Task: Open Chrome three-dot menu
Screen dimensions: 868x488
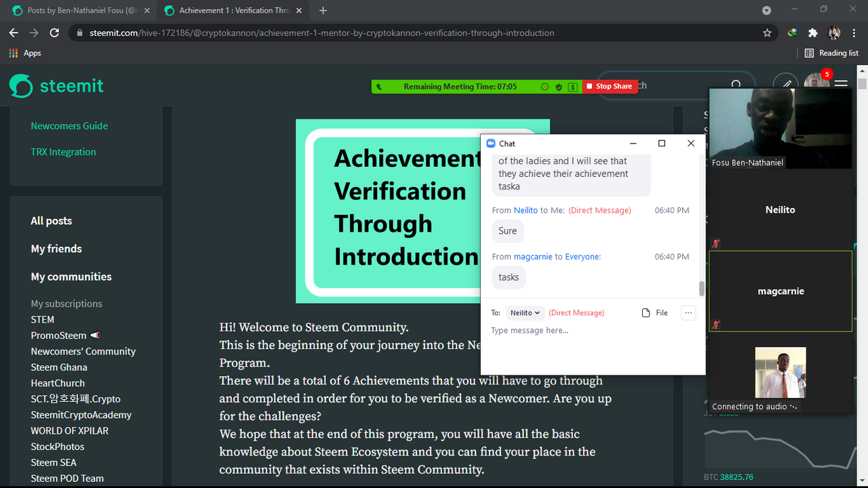Action: coord(854,33)
